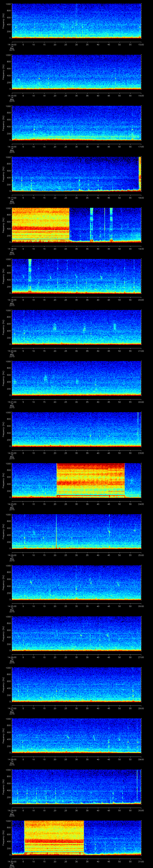Click the 14:19:00 start time label

point(12,300)
